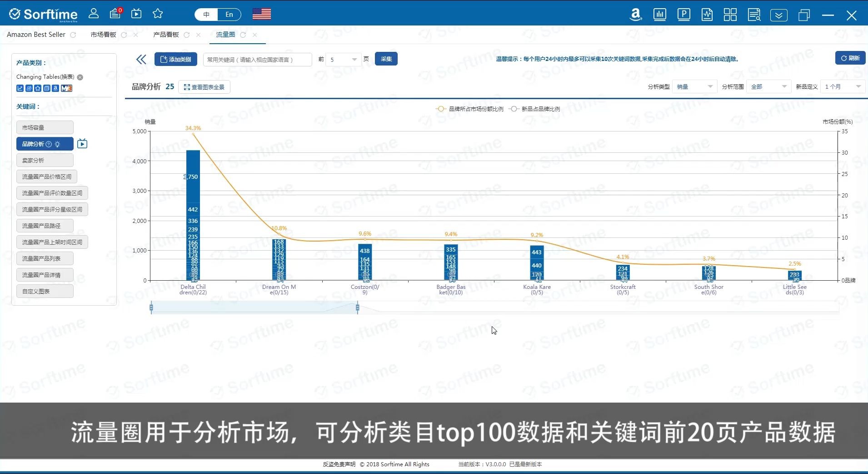Click the United States flag country selector
The height and width of the screenshot is (474, 868).
pyautogui.click(x=262, y=14)
